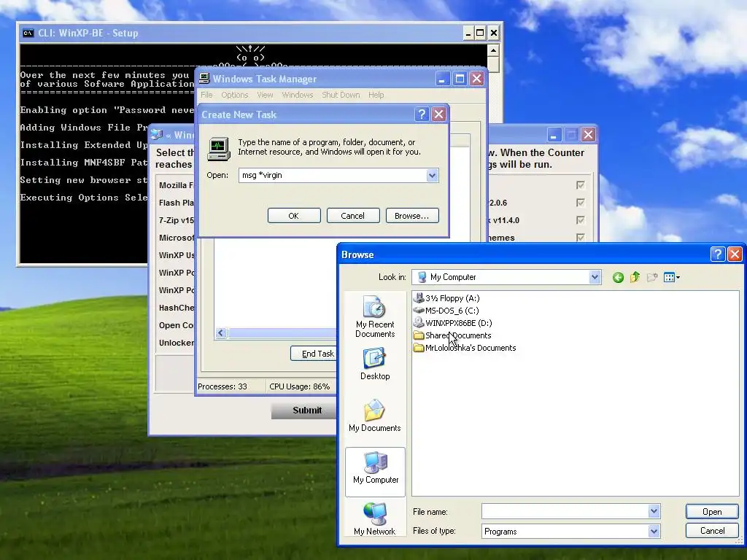The image size is (747, 560).
Task: Open the View Menu icon in Browse toolbar
Action: pos(672,277)
